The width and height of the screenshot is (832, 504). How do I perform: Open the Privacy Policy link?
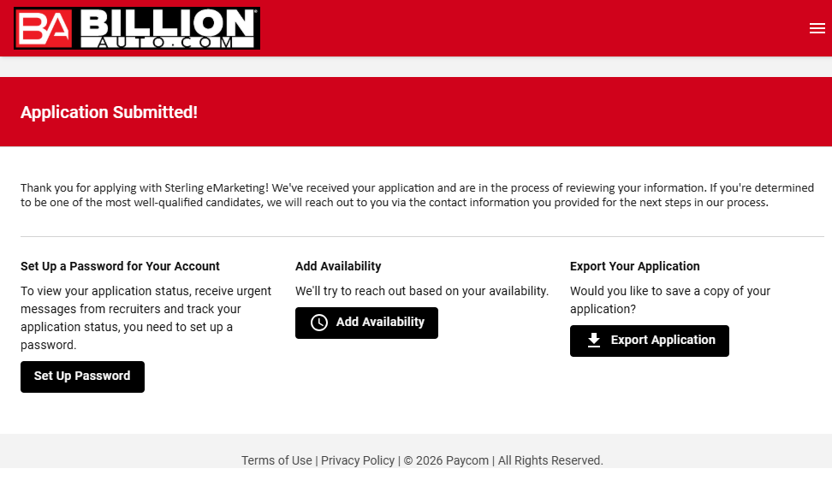358,460
